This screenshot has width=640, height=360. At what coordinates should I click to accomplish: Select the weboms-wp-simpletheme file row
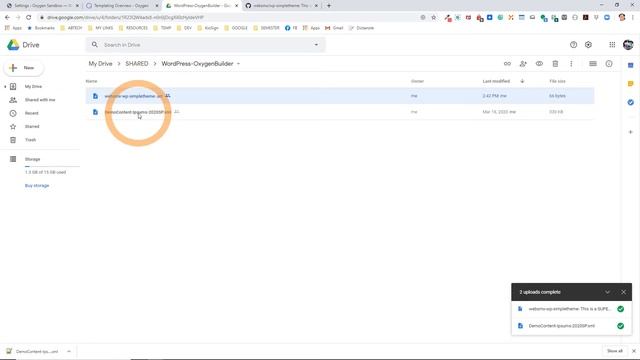(340, 96)
